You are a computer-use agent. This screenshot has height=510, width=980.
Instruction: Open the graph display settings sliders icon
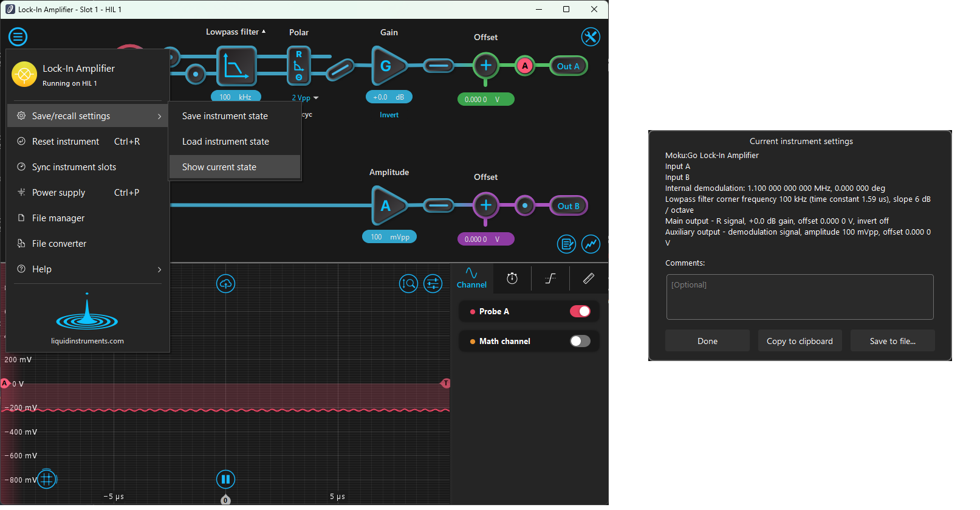(433, 284)
